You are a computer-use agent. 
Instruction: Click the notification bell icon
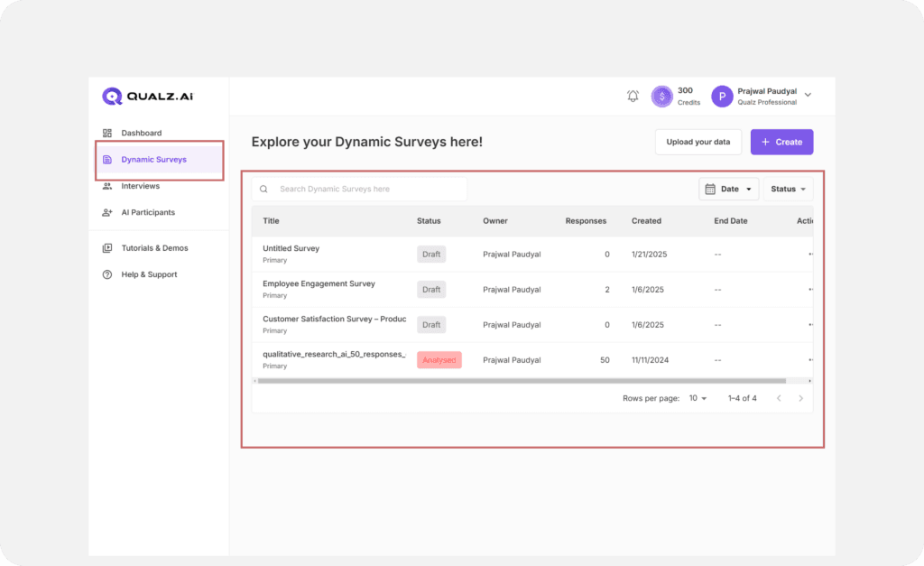(x=633, y=96)
